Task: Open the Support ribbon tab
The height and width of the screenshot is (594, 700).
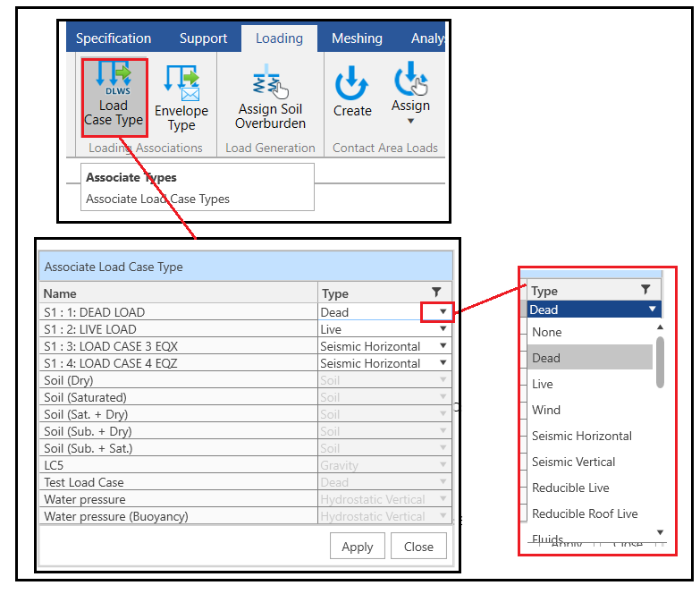Action: 203,38
